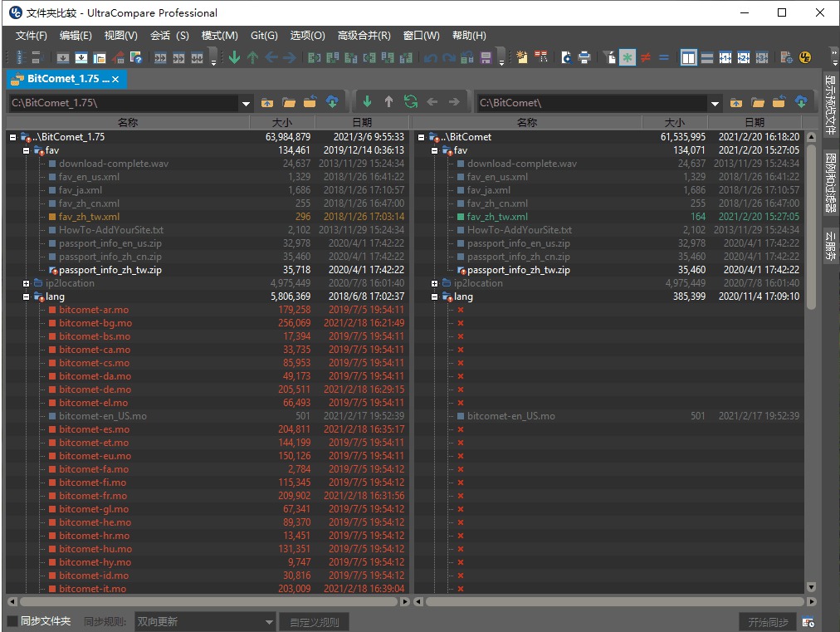
Task: Open the 云服务 side panel tab
Action: click(x=830, y=246)
